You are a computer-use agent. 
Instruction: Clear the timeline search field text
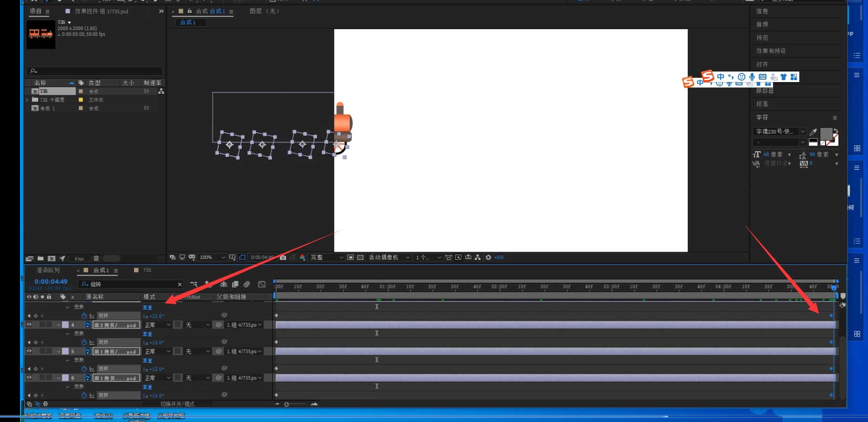point(180,284)
